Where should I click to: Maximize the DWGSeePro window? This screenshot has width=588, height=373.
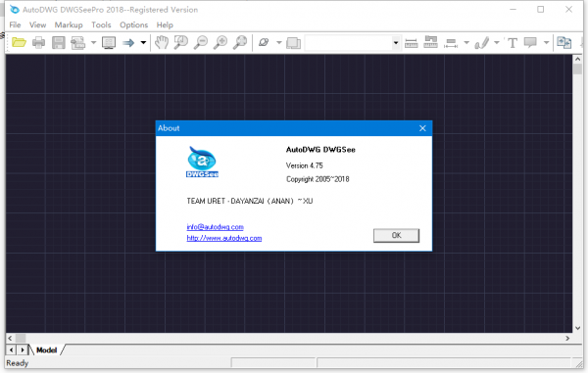click(x=540, y=10)
